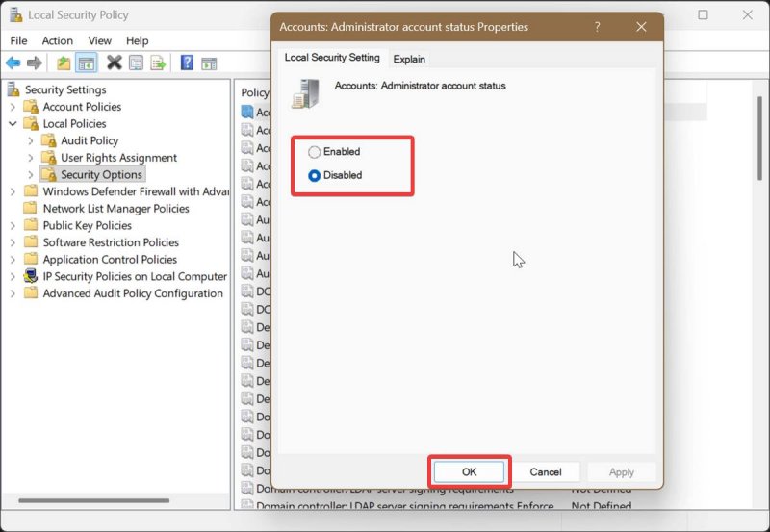Expand the Security Options node
This screenshot has width=770, height=532.
[31, 175]
